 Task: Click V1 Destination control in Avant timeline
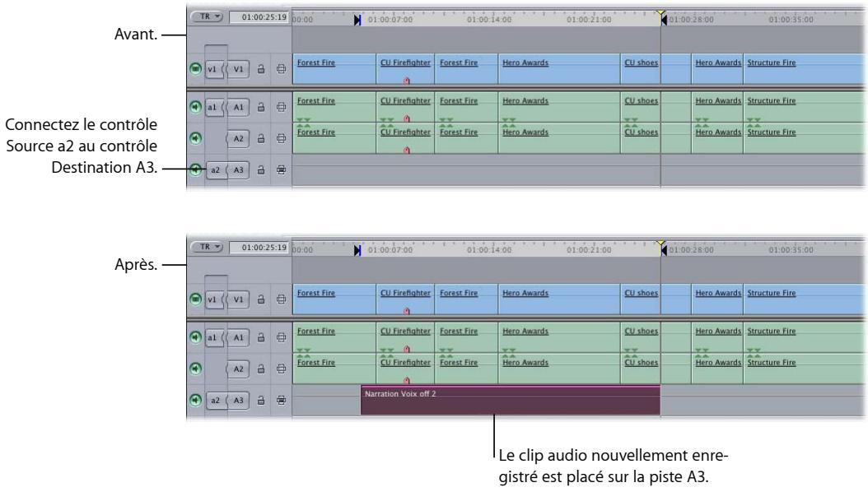coord(238,69)
